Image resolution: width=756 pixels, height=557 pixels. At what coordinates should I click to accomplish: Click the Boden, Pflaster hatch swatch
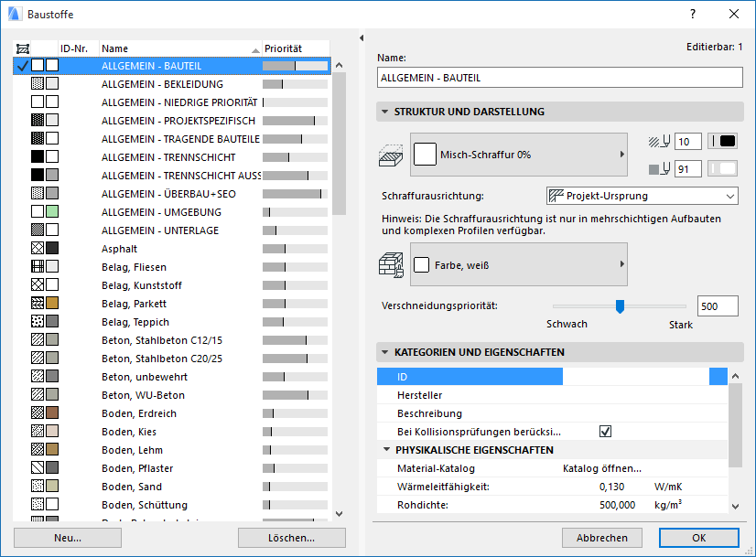(x=38, y=468)
